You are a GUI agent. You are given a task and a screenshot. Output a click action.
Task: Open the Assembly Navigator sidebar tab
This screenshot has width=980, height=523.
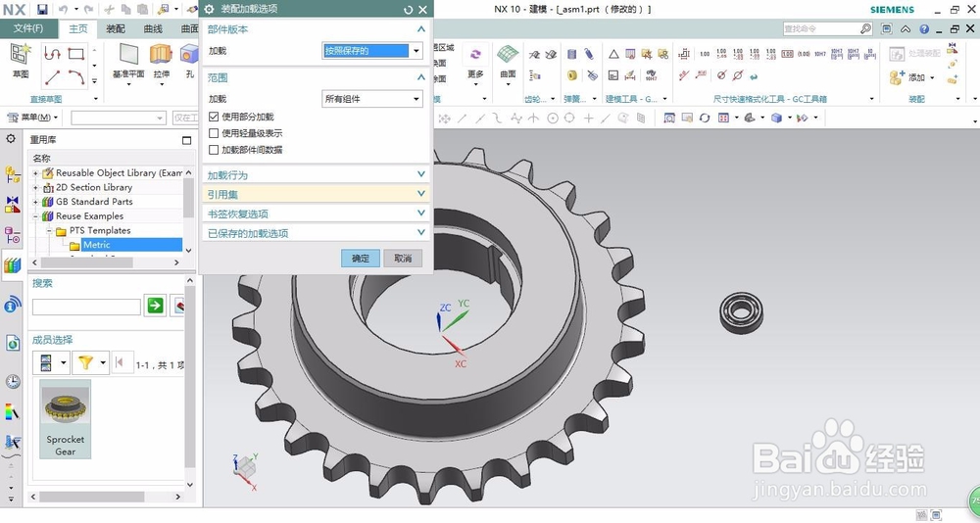12,173
